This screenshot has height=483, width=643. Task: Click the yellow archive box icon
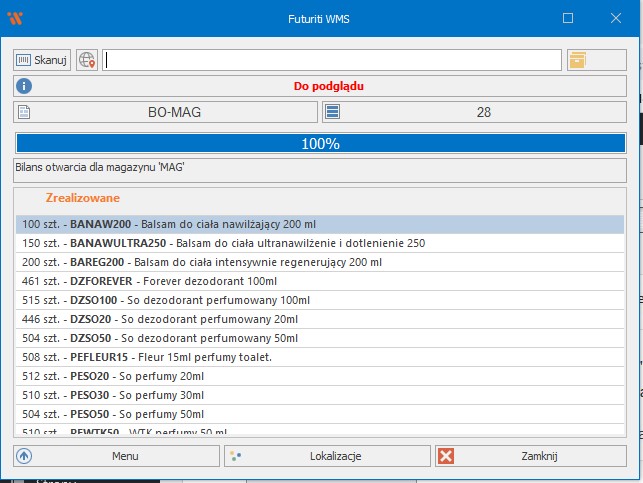pos(577,60)
